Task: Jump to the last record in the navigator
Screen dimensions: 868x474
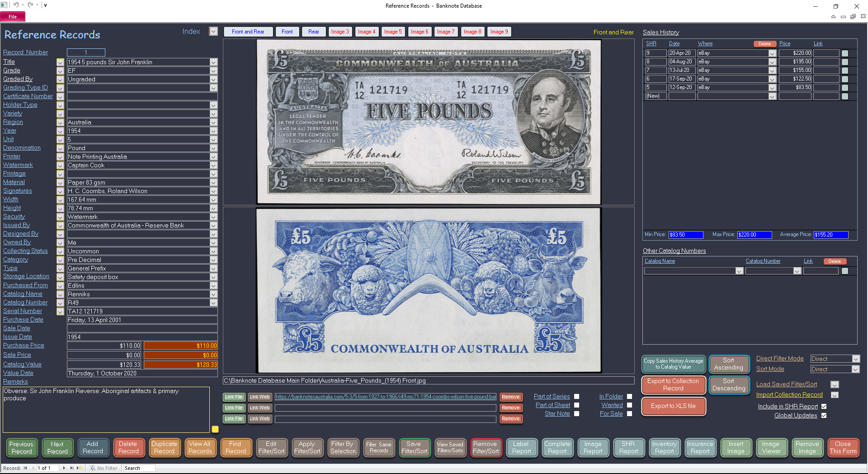Action: pyautogui.click(x=71, y=468)
